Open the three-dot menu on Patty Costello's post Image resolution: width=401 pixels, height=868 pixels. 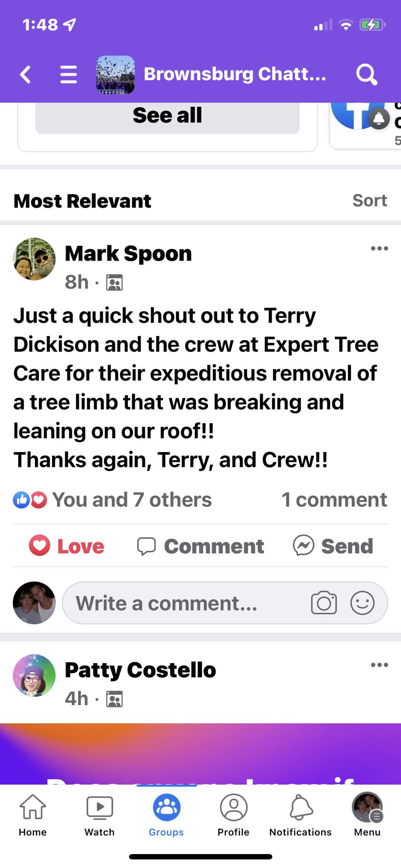point(379,665)
